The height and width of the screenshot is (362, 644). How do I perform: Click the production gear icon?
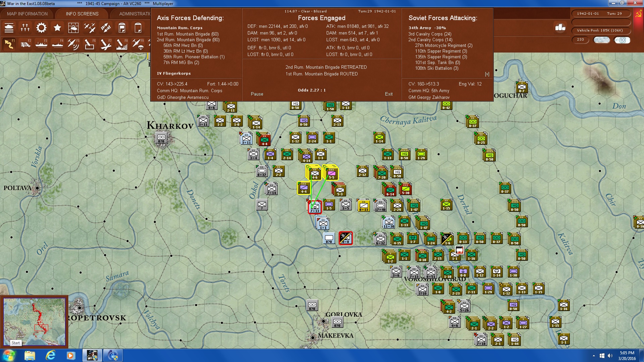(41, 28)
